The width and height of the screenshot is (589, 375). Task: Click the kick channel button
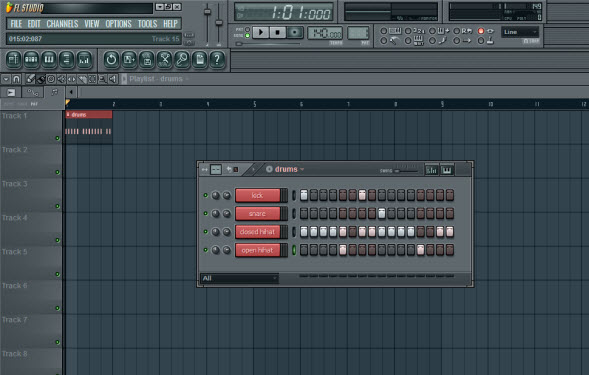point(258,195)
